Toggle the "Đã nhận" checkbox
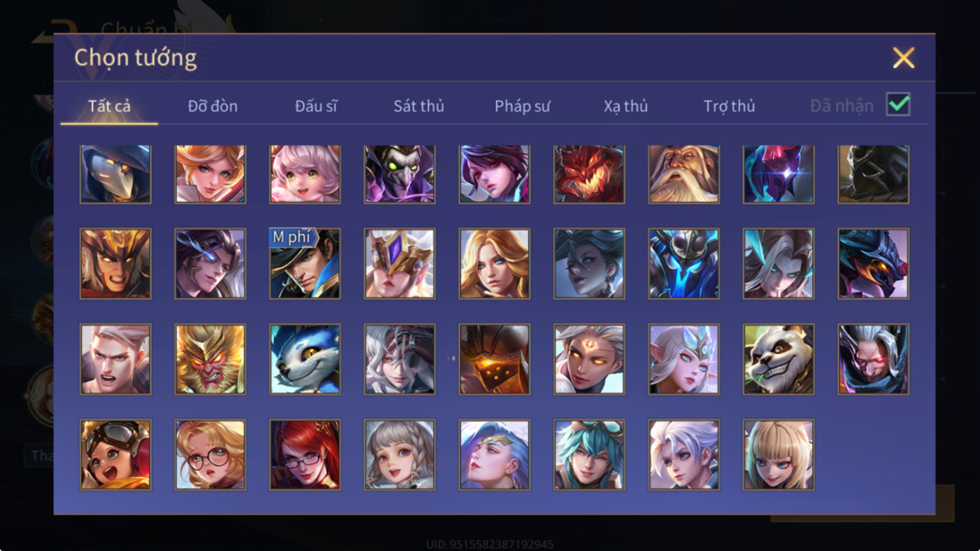The image size is (980, 551). click(898, 104)
